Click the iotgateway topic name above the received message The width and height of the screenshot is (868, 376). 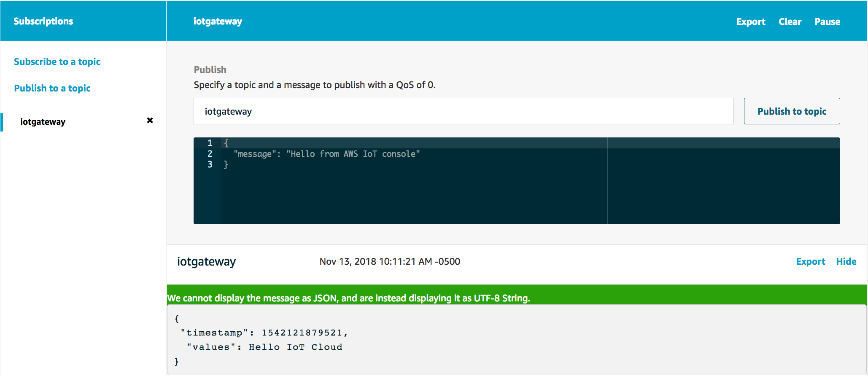pyautogui.click(x=206, y=262)
